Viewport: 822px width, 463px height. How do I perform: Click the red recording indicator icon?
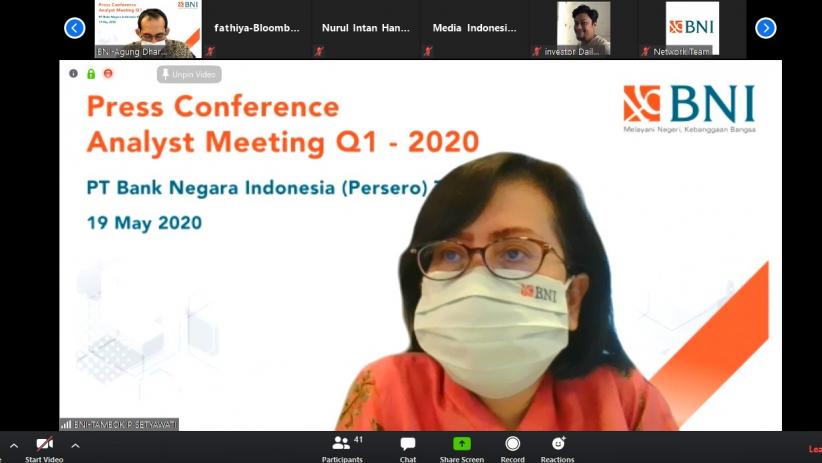(108, 73)
